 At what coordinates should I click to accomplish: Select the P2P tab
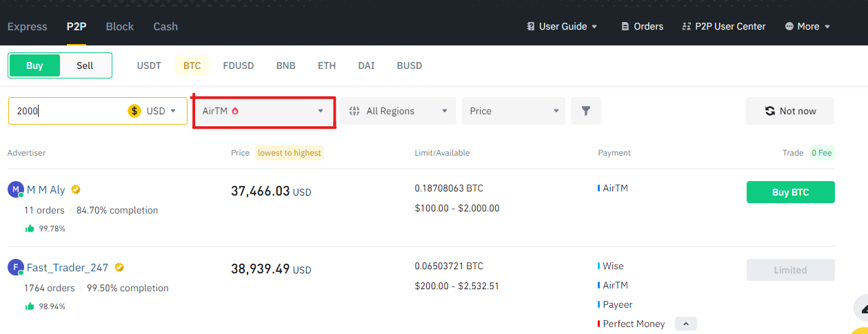coord(76,26)
